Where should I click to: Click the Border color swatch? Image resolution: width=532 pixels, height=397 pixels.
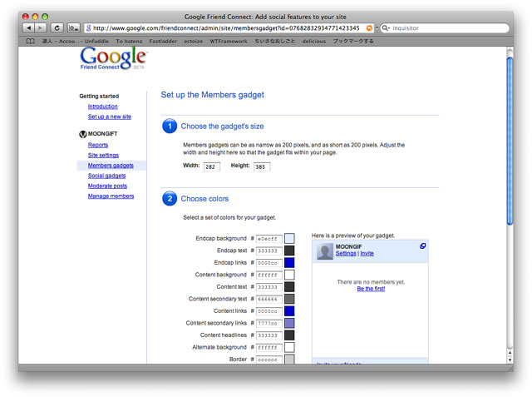[x=289, y=359]
